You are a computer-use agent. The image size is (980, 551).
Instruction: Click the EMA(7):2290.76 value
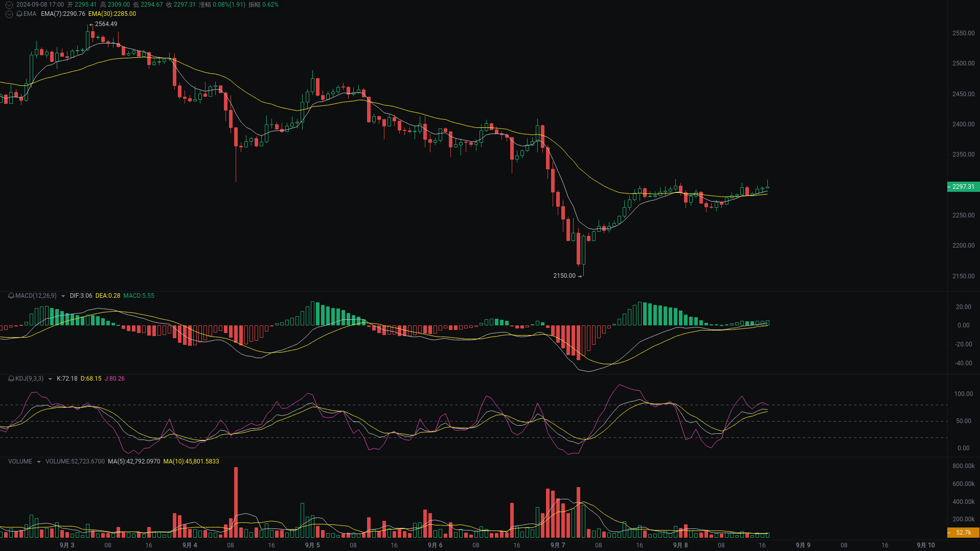point(63,14)
